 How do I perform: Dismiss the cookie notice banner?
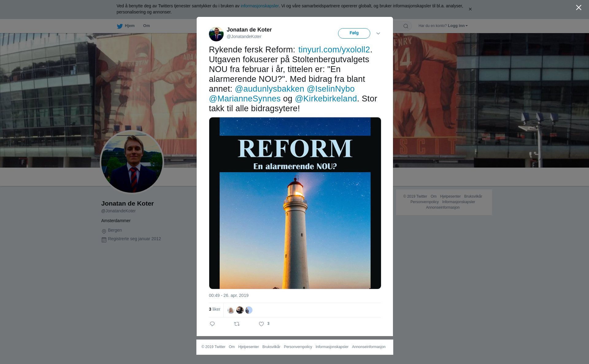pos(470,9)
